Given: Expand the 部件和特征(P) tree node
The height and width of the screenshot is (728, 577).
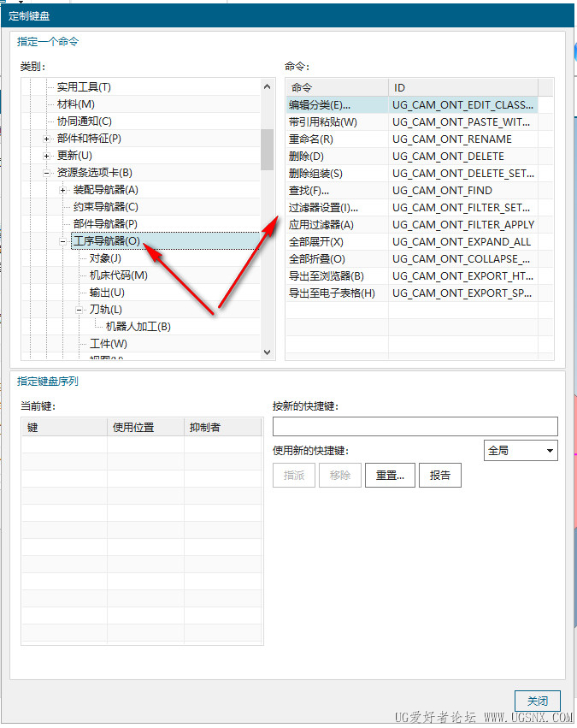Looking at the screenshot, I should click(46, 139).
